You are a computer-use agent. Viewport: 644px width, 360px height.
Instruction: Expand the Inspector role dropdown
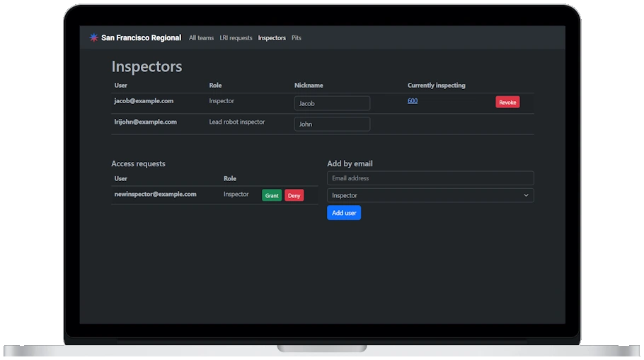(430, 195)
